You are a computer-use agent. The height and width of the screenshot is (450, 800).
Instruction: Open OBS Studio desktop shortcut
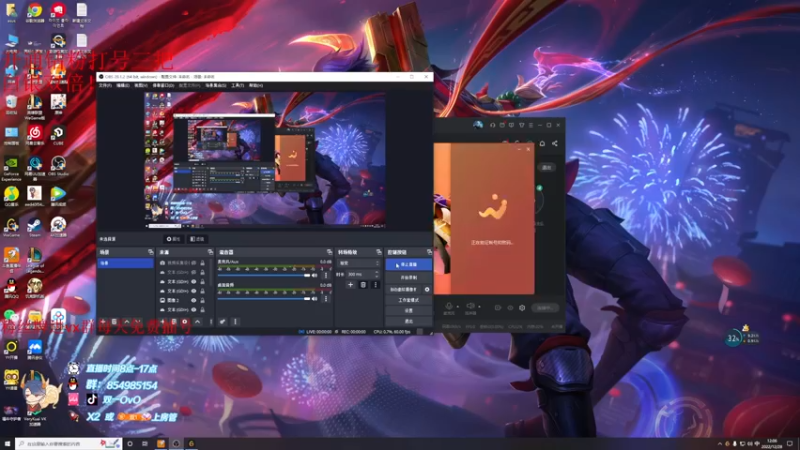tap(58, 164)
